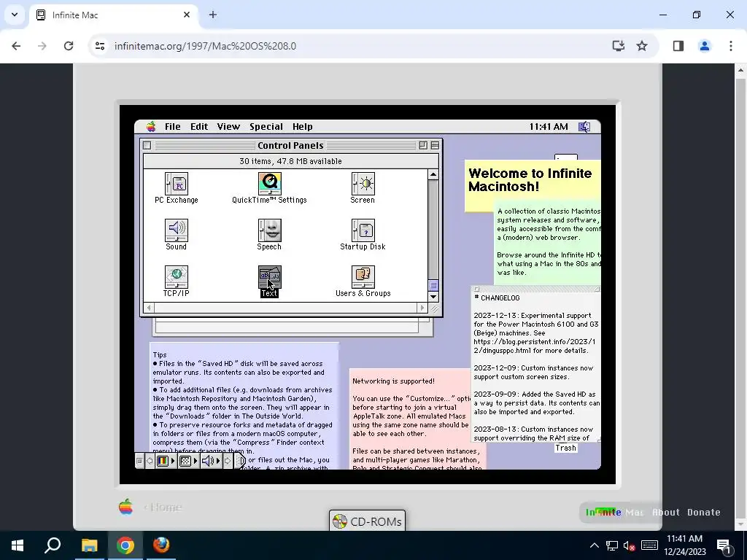The width and height of the screenshot is (747, 560).
Task: Launch Firefox from the taskbar
Action: click(161, 545)
